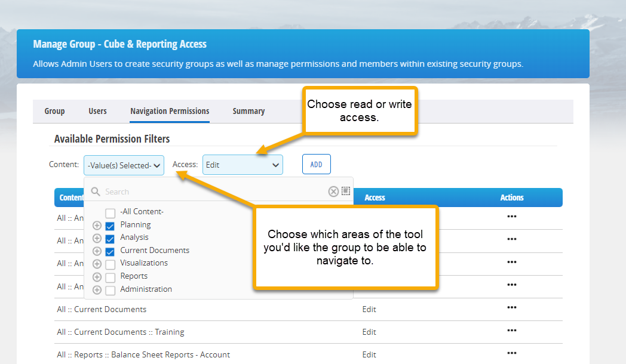Select the 'All :: Current Documents' row text

pos(102,309)
